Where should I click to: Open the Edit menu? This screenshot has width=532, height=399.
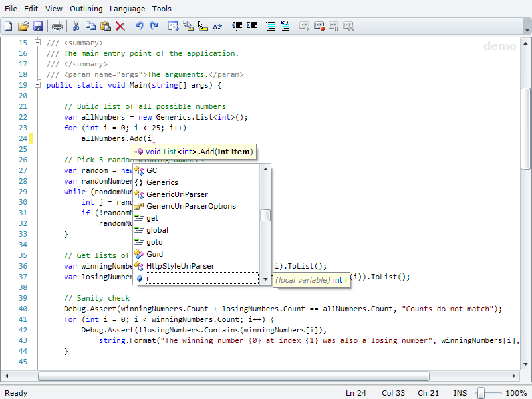[31, 9]
